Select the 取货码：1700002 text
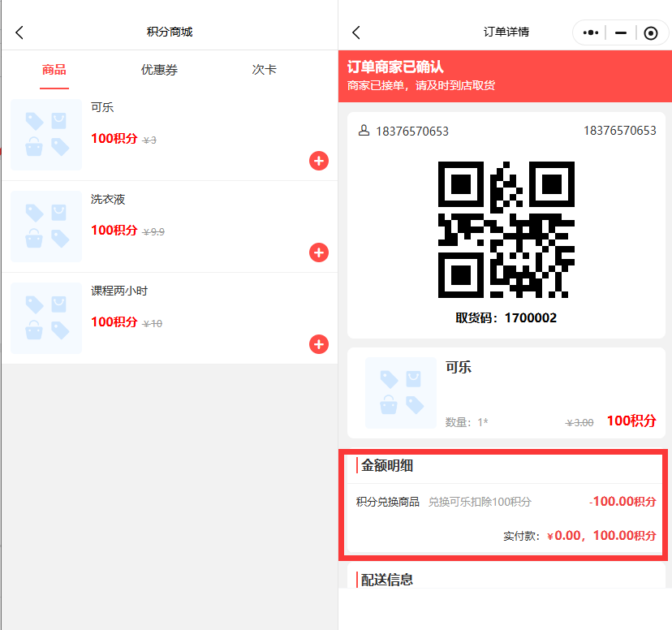This screenshot has height=630, width=672. coord(506,318)
